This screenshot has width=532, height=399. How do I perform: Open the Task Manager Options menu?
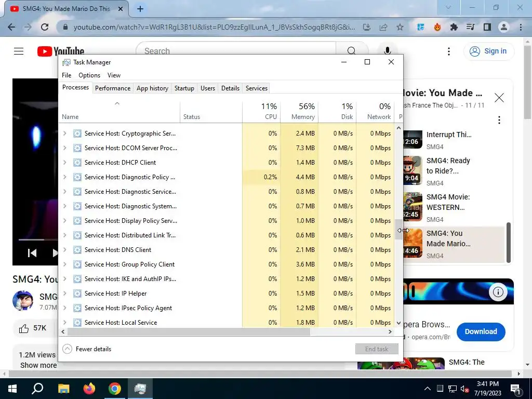pyautogui.click(x=89, y=75)
